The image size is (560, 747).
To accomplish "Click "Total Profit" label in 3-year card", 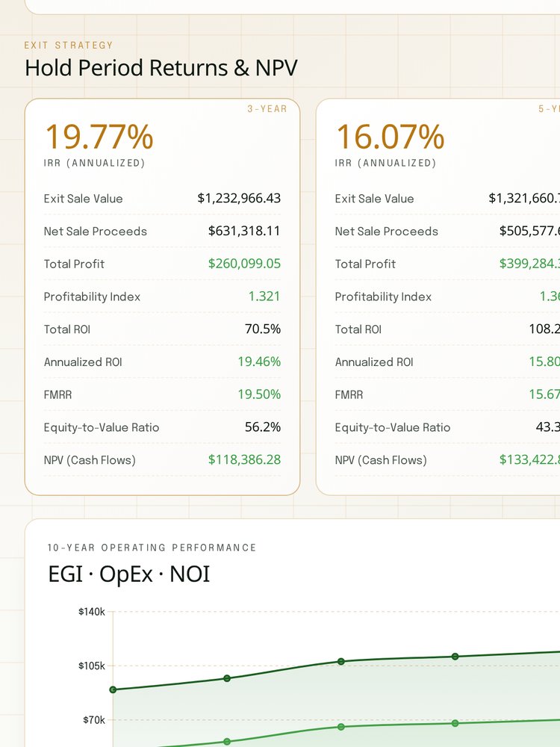I will [x=74, y=264].
